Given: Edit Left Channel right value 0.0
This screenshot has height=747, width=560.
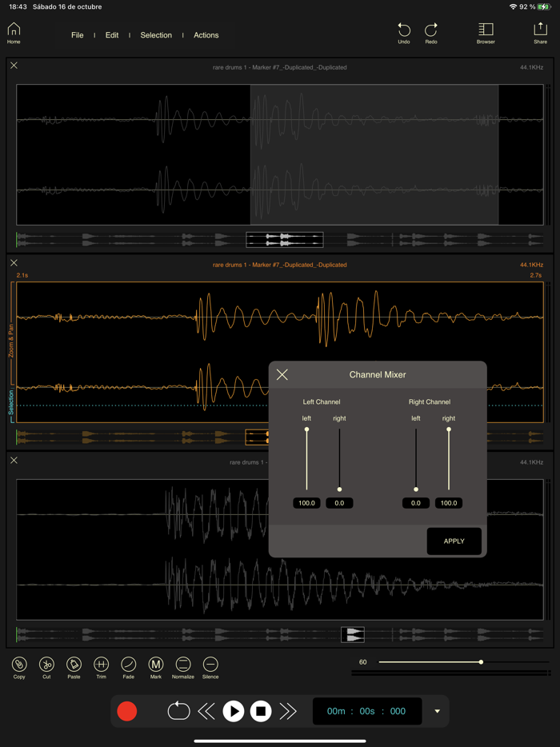Looking at the screenshot, I should tap(339, 503).
